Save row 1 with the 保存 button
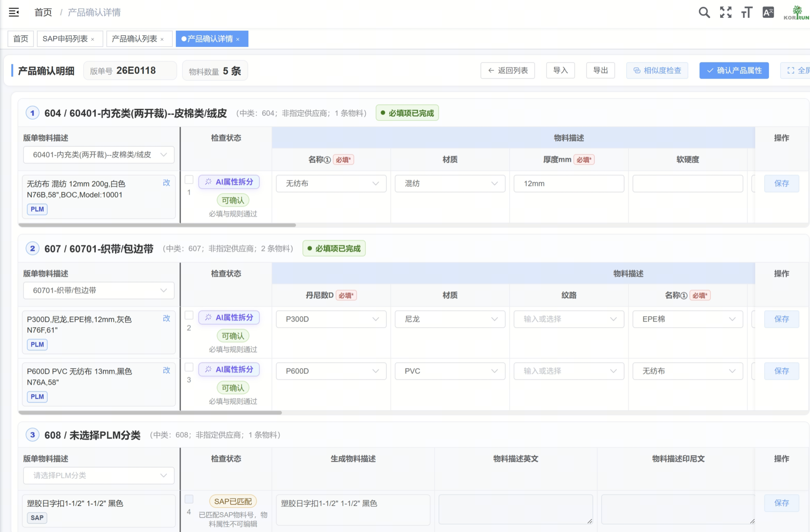This screenshot has height=532, width=810. click(x=782, y=183)
